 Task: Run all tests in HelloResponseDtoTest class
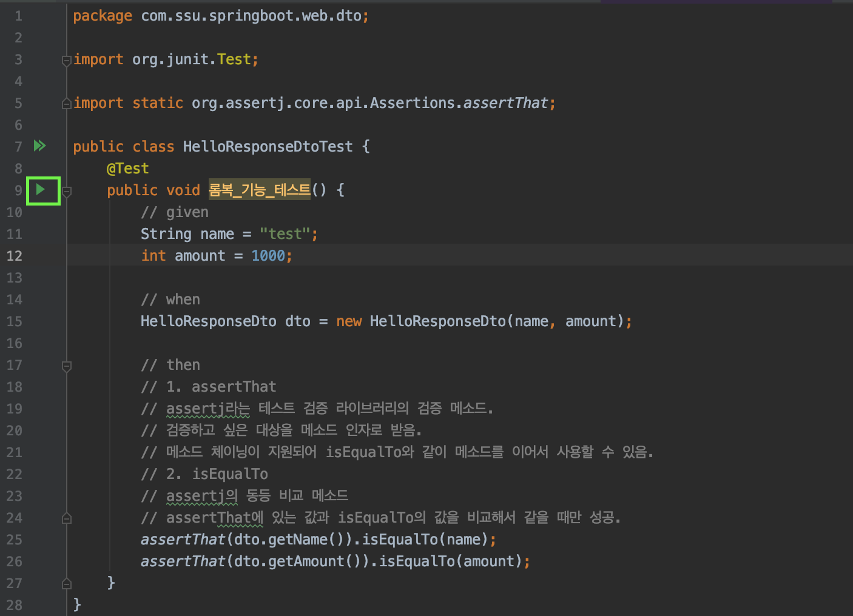(x=40, y=146)
